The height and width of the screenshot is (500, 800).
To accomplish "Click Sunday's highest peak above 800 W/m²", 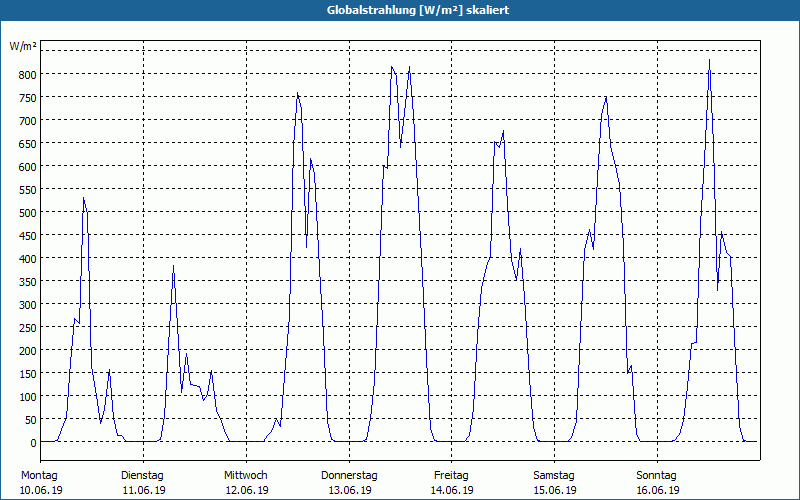I will tap(709, 60).
